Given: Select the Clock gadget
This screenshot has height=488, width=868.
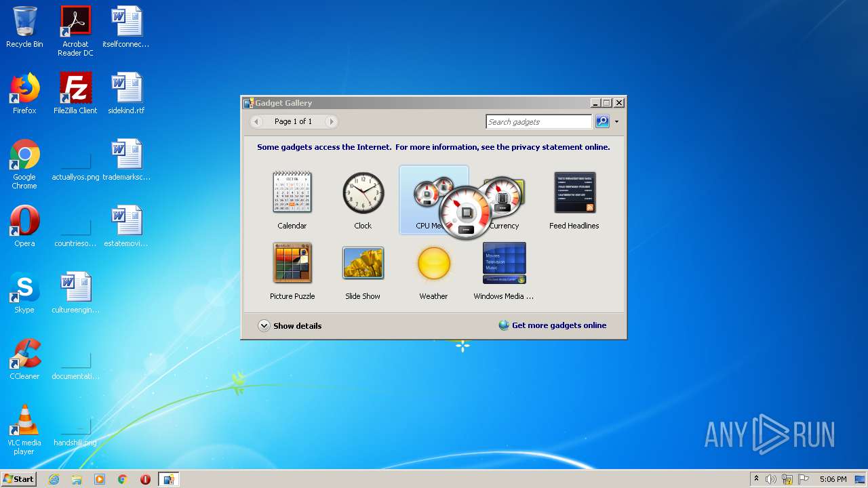Looking at the screenshot, I should pyautogui.click(x=363, y=200).
